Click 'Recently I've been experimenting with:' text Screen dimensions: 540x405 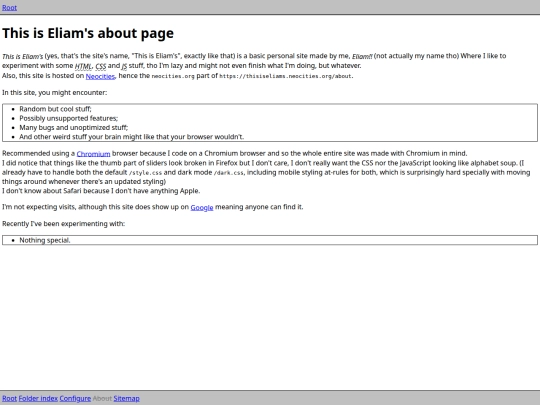click(63, 224)
